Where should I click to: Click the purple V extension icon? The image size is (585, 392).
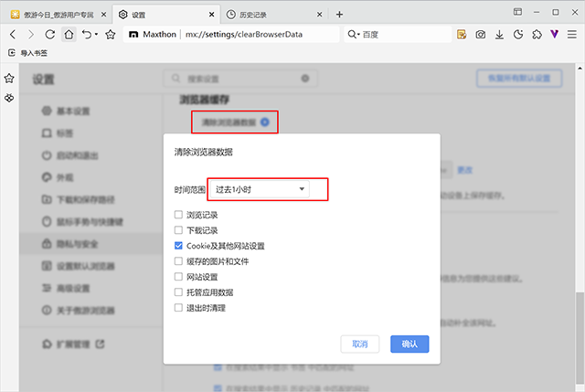555,35
